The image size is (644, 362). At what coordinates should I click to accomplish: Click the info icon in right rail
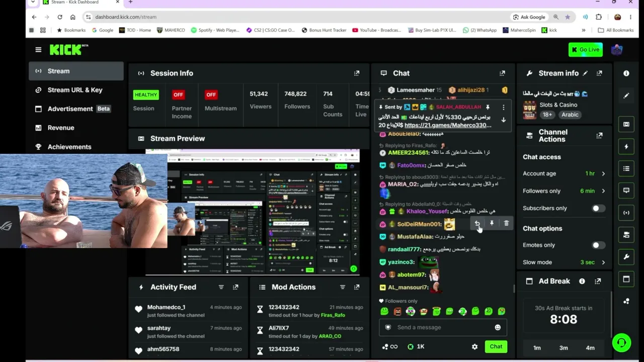click(626, 73)
